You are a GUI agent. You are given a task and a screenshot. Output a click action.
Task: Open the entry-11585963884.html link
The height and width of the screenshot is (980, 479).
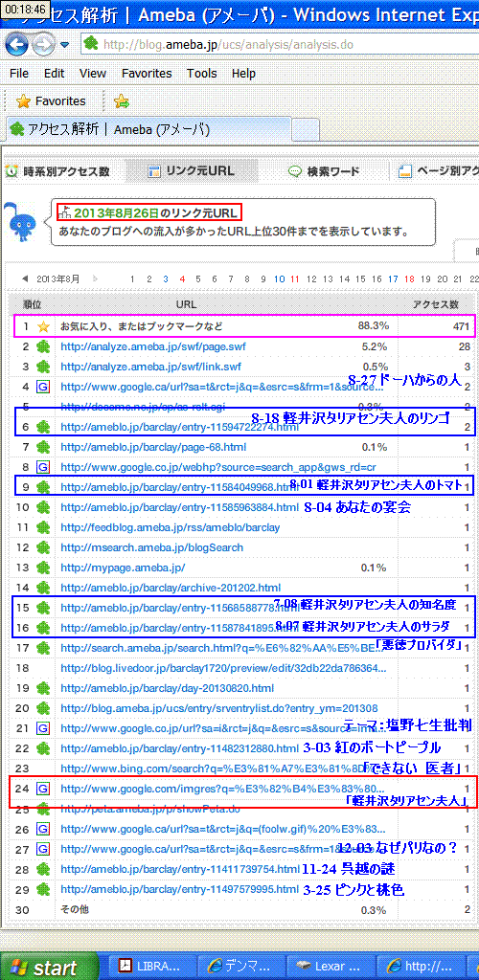[179, 507]
